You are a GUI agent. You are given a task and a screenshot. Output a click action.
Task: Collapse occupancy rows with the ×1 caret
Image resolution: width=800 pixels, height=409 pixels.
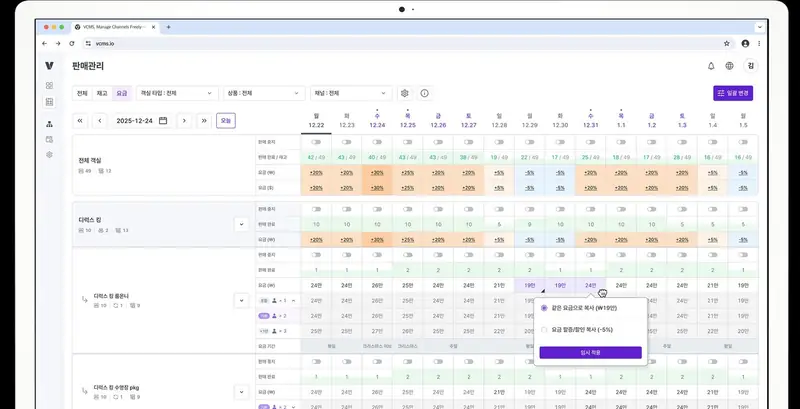(293, 301)
